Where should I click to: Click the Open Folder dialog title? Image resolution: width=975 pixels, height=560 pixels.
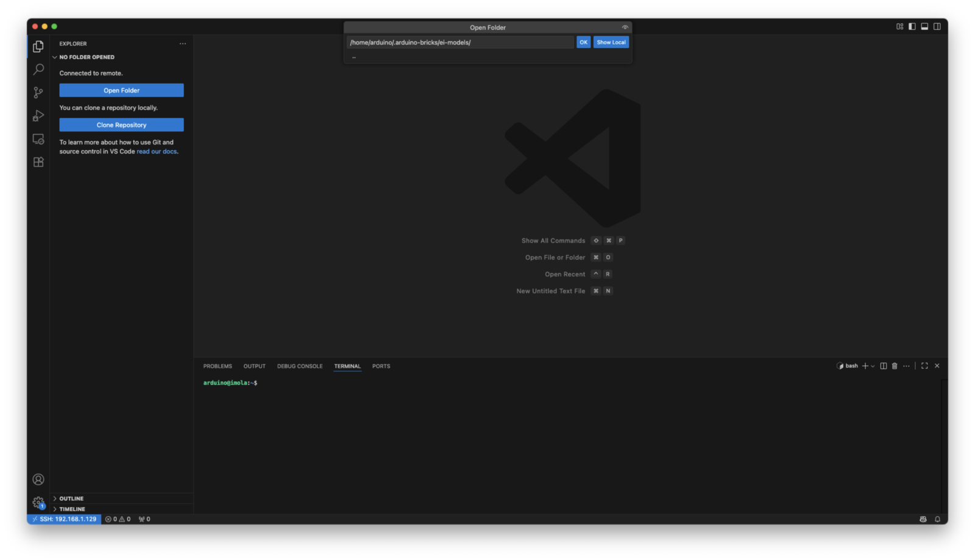point(487,27)
